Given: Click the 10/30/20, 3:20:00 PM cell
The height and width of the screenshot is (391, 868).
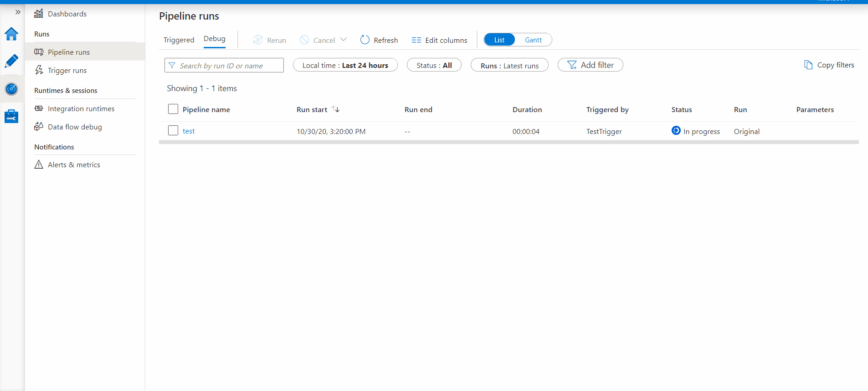Looking at the screenshot, I should 331,131.
